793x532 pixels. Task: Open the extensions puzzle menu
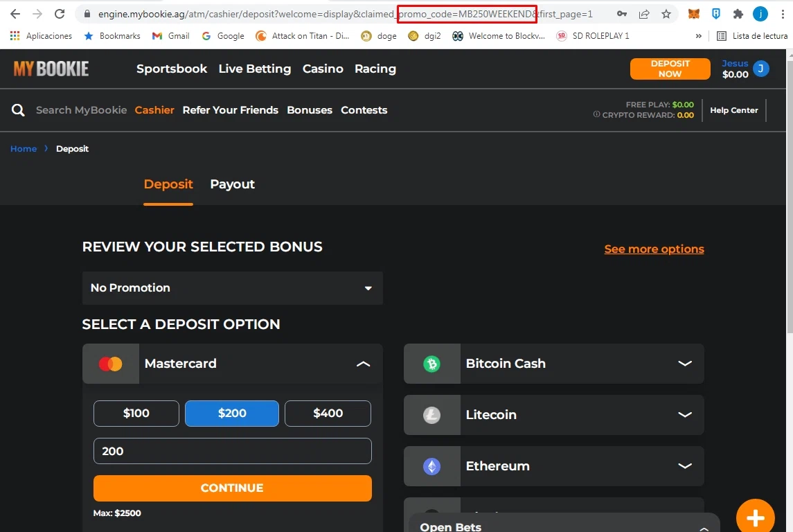pos(738,14)
